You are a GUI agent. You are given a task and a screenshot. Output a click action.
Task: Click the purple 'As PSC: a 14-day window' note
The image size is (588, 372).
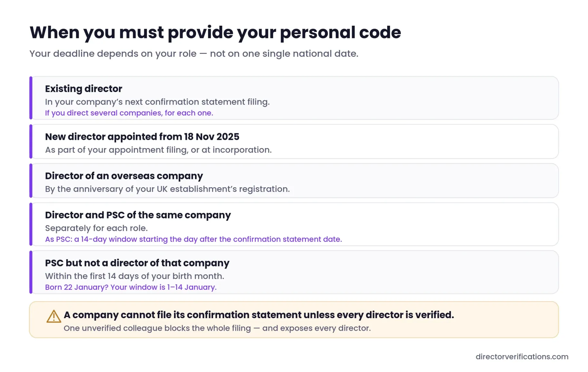point(194,239)
